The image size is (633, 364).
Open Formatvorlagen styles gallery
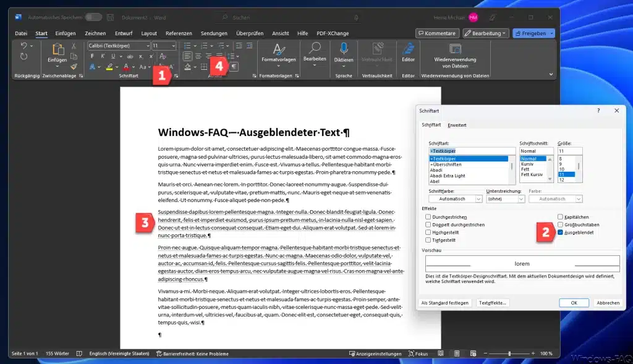pos(279,54)
